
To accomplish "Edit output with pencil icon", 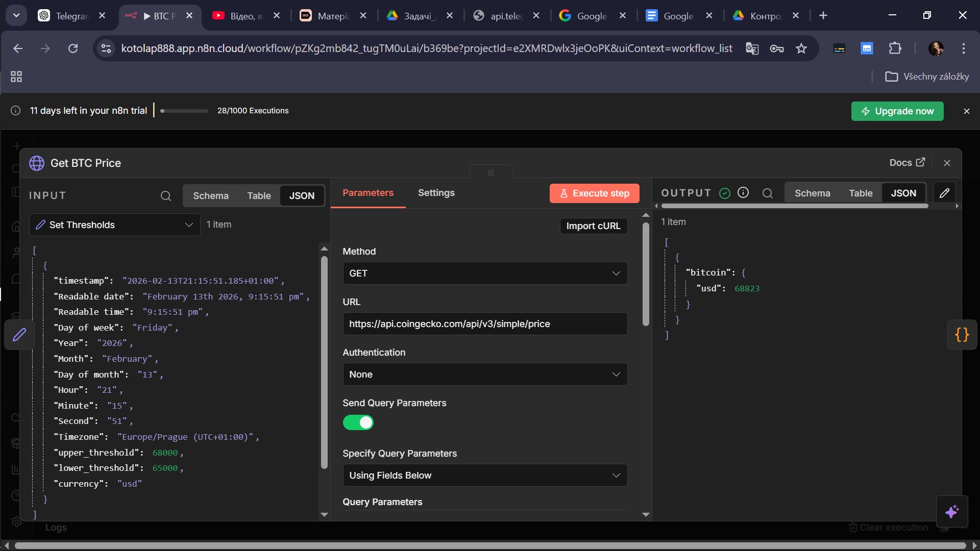I will (x=944, y=193).
